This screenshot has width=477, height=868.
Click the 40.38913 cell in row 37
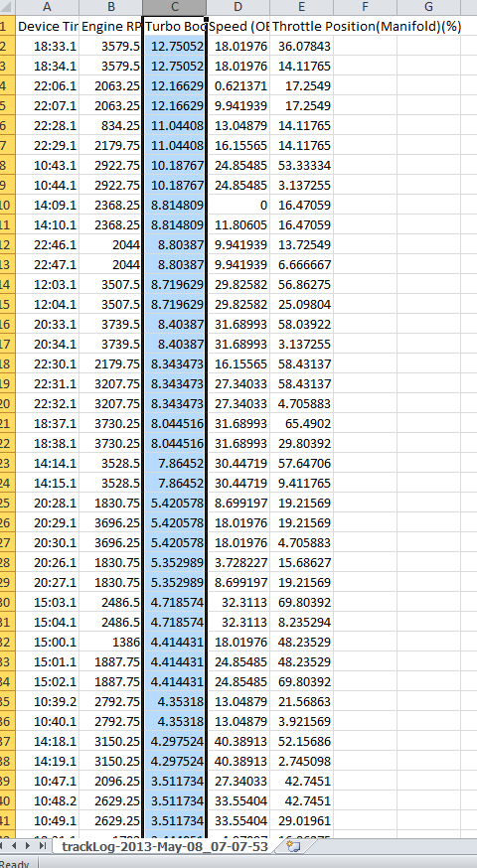tap(238, 741)
